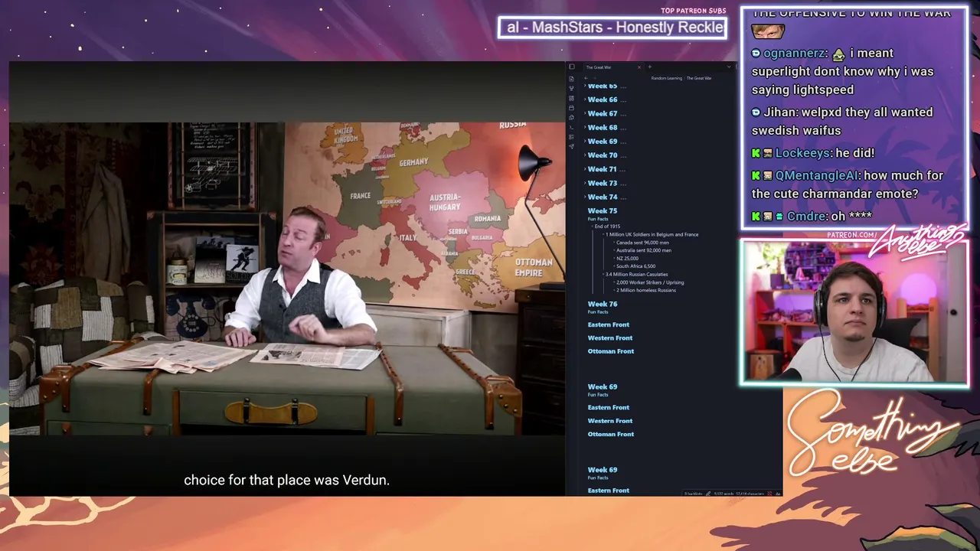Click the face emote at top of chat
The width and height of the screenshot is (980, 551).
pos(768,32)
